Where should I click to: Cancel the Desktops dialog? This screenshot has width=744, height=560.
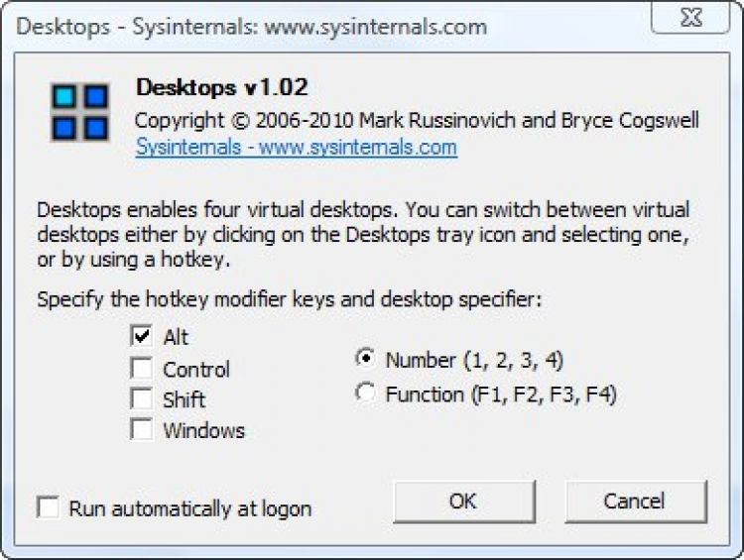tap(635, 501)
